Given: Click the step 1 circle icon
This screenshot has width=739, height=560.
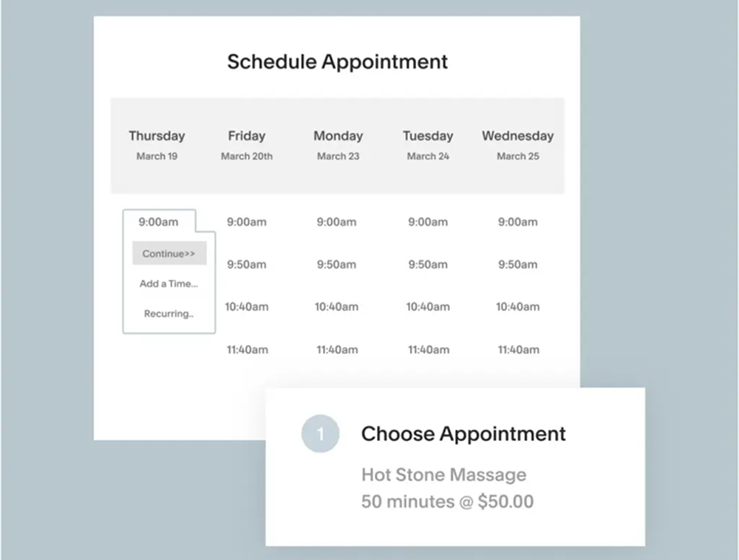Looking at the screenshot, I should click(321, 434).
